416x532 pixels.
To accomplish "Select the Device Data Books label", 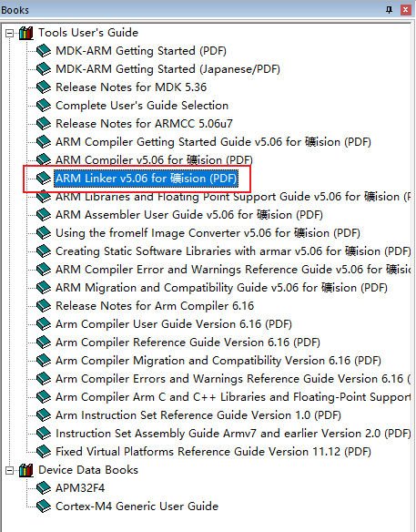I will [88, 470].
